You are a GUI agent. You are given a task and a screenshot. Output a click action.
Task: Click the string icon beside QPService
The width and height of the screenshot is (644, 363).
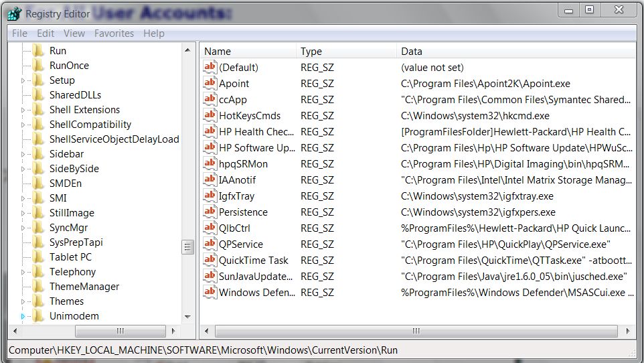coord(210,244)
